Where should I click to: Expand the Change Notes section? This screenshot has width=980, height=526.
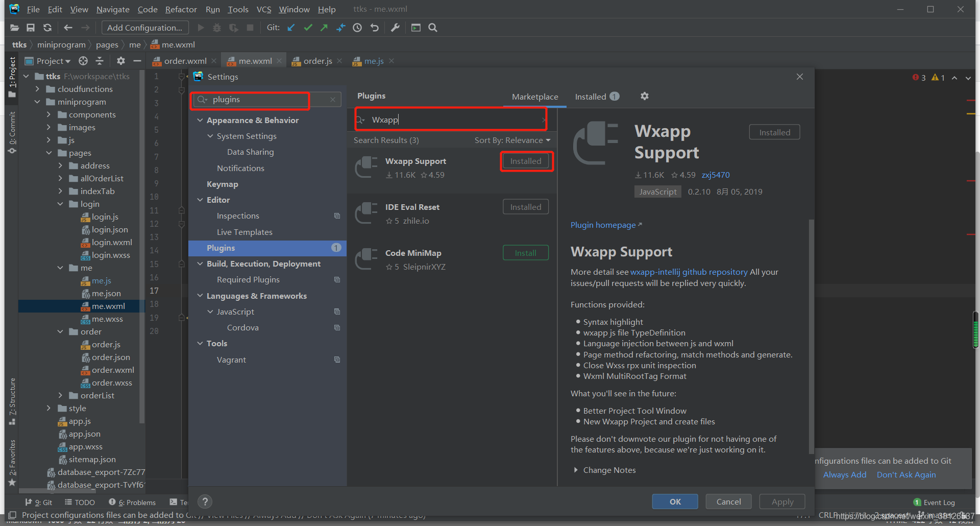(576, 470)
